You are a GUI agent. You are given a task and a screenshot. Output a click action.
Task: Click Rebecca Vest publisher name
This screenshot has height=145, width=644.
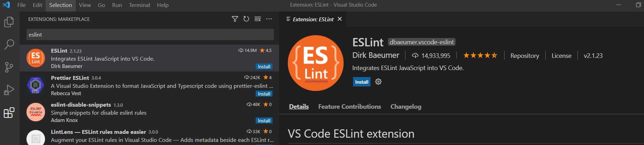tap(66, 93)
